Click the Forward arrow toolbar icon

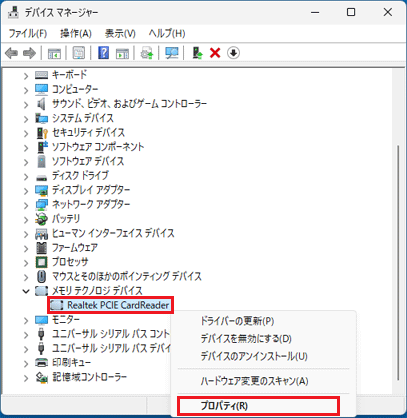(29, 53)
